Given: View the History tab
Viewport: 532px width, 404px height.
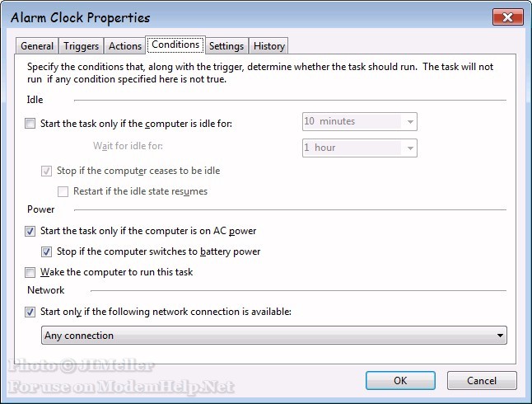Looking at the screenshot, I should click(x=269, y=46).
